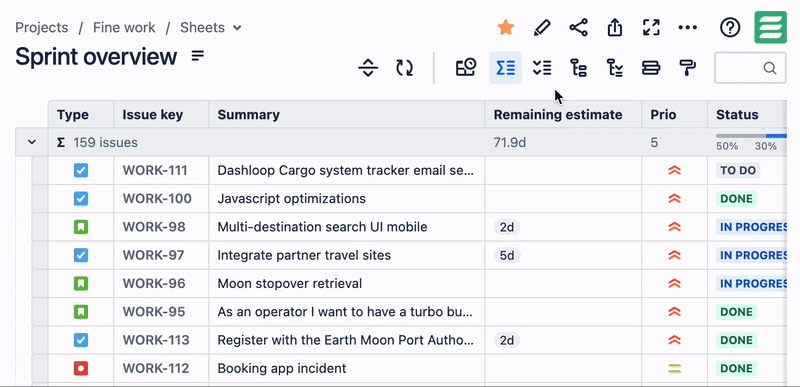Click the pencil edit icon
The height and width of the screenshot is (387, 800).
click(x=541, y=28)
